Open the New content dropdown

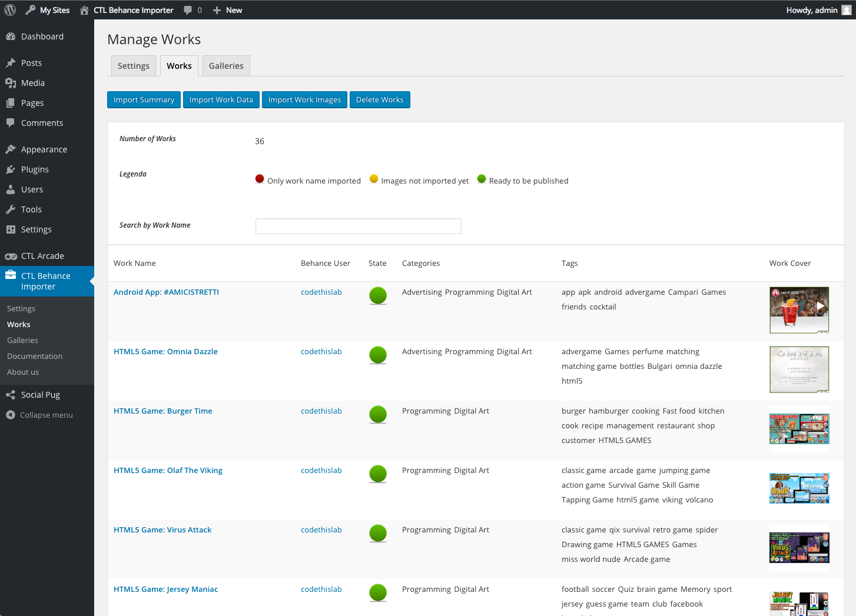[227, 10]
